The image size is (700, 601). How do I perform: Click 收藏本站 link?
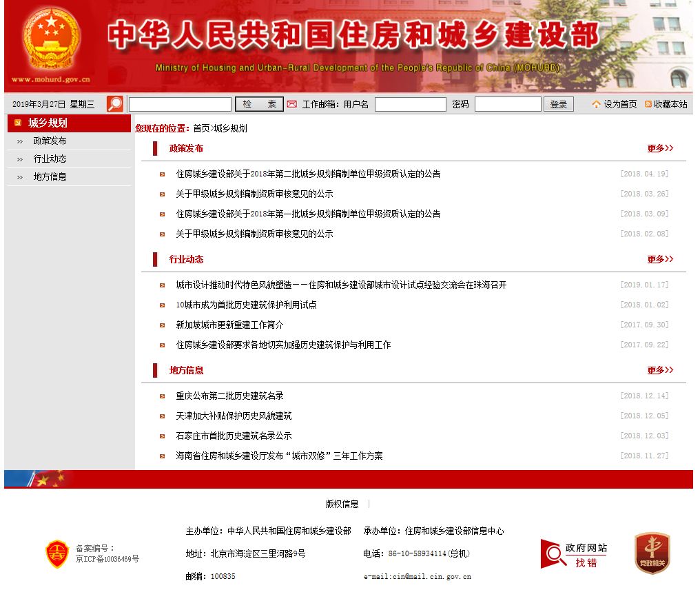click(670, 104)
